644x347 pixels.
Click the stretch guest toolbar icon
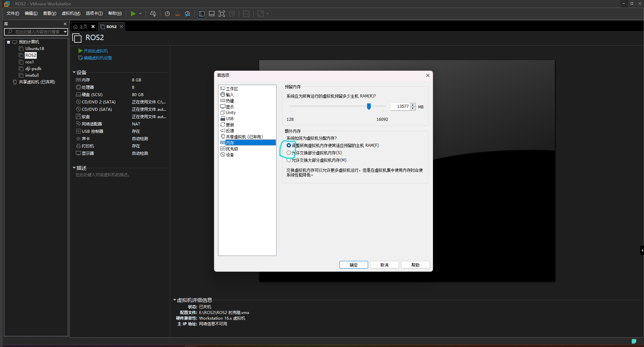point(261,14)
